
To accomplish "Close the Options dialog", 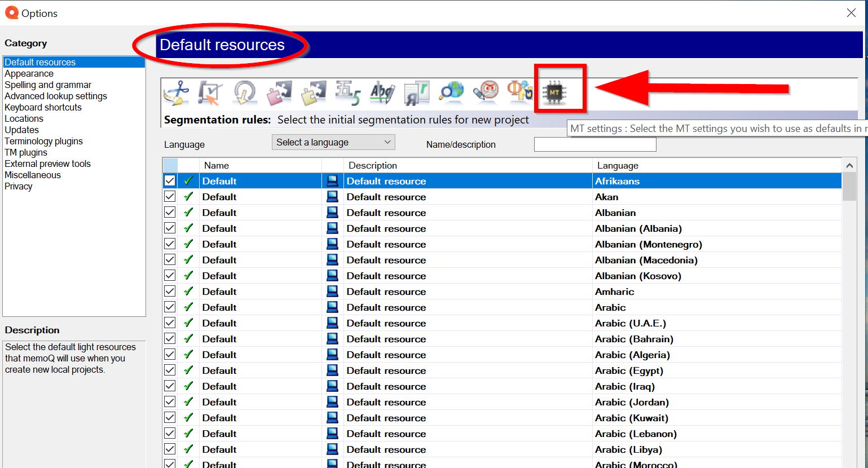I will click(x=851, y=12).
